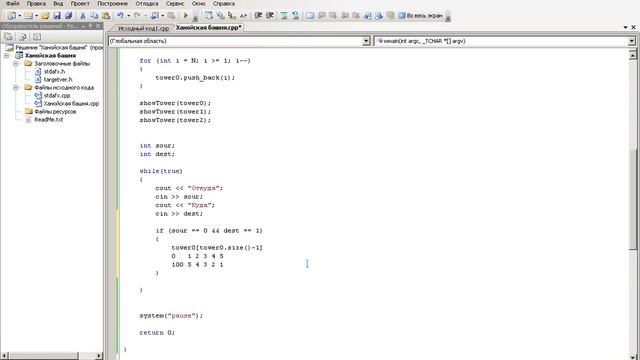
Task: Collapse the Ханойская башня project node
Action: pyautogui.click(x=7, y=55)
